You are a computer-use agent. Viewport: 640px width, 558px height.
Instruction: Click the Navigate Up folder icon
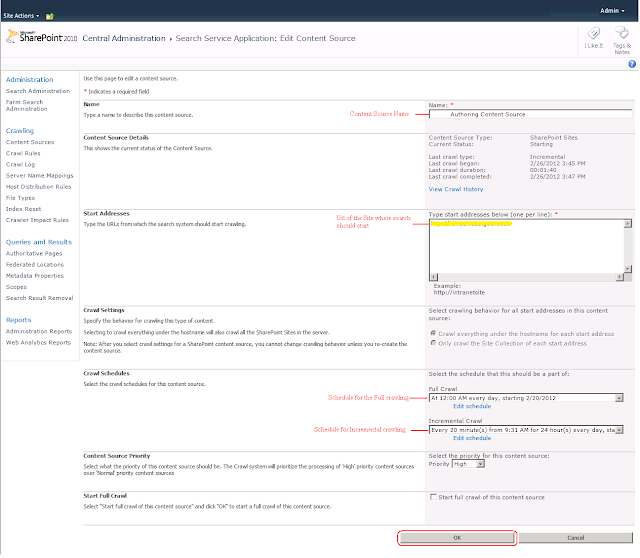coord(50,16)
